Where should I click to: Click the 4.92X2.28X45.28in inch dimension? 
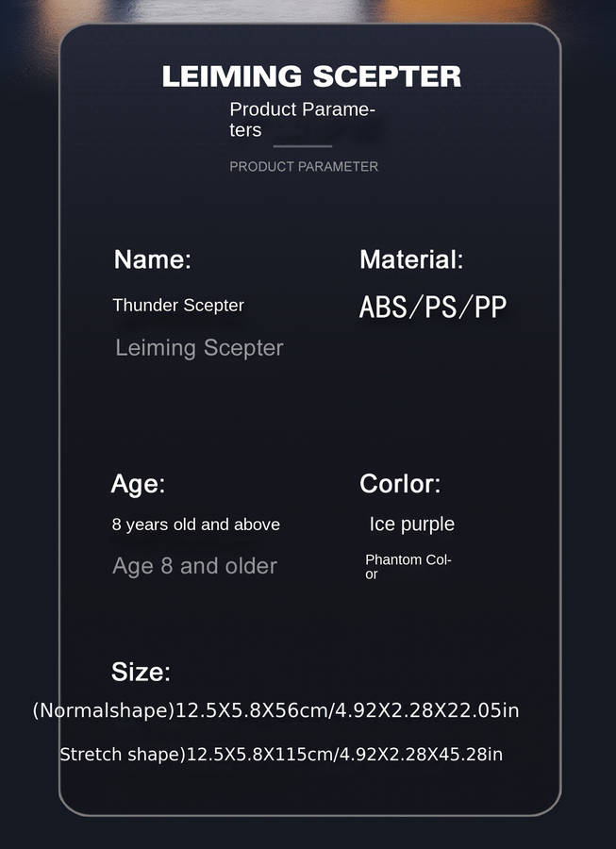[x=421, y=755]
